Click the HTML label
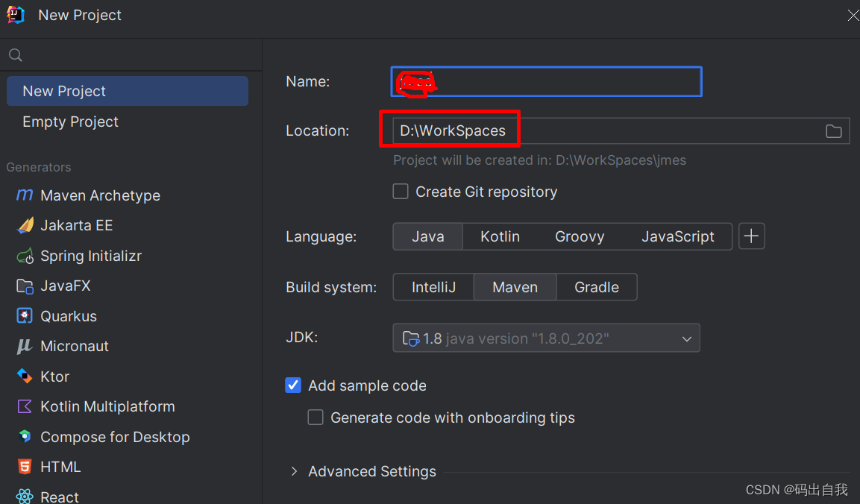The width and height of the screenshot is (860, 504). coord(60,467)
